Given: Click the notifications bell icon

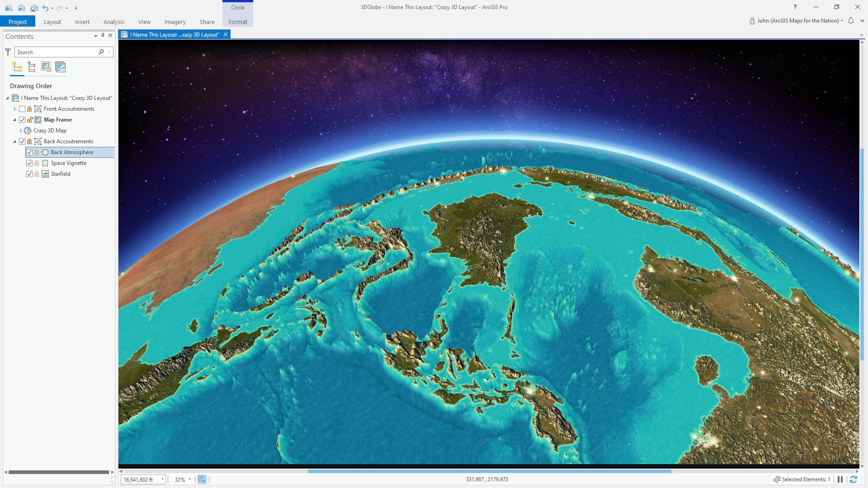Looking at the screenshot, I should pos(851,21).
